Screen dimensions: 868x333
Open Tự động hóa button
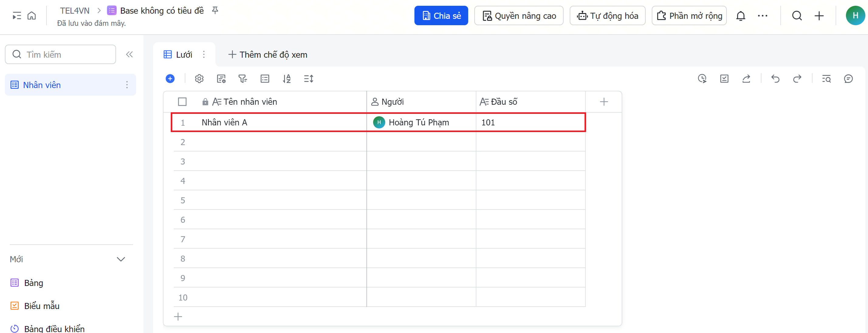(x=607, y=16)
